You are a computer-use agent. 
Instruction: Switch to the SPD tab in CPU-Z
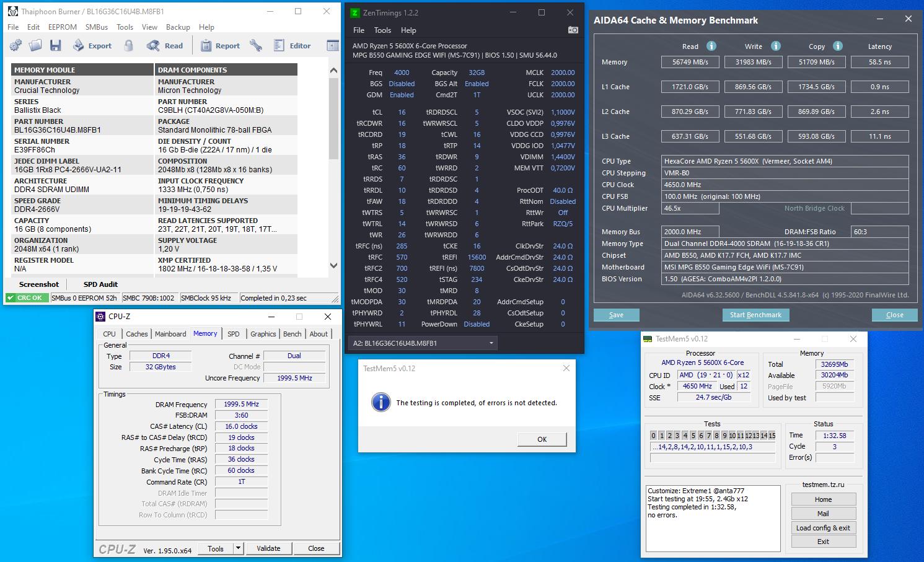point(234,334)
